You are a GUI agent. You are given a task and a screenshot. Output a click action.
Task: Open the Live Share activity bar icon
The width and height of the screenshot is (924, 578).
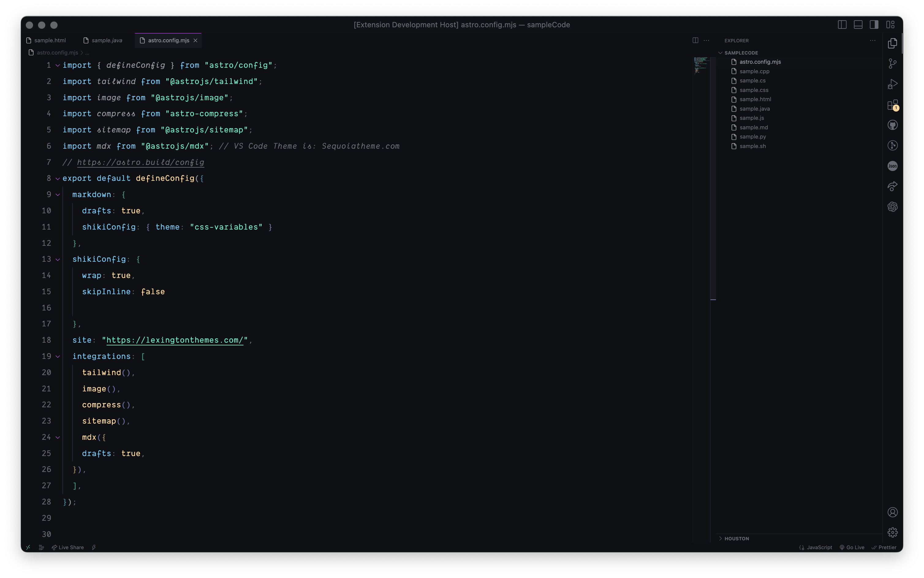tap(892, 186)
